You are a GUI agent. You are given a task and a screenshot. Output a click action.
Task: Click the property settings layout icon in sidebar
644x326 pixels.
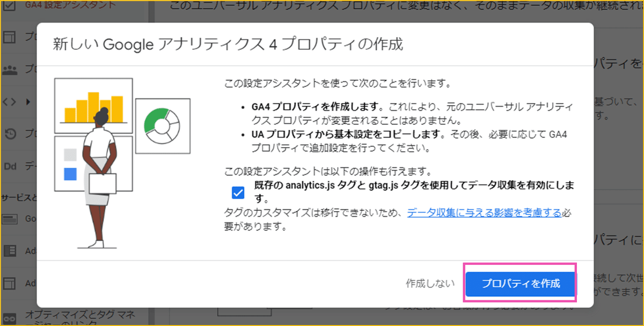pyautogui.click(x=9, y=37)
